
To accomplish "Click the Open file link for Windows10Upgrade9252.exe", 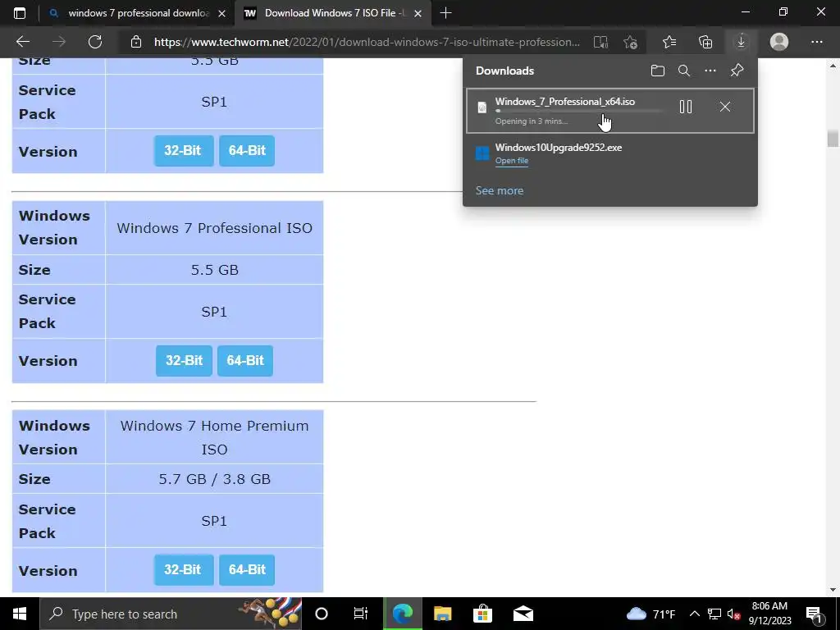I will (512, 161).
